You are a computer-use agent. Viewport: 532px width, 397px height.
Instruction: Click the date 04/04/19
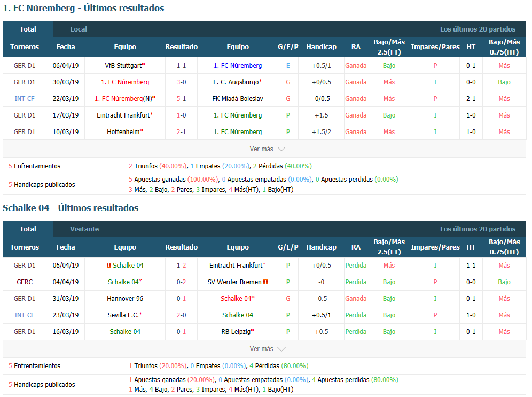point(66,282)
